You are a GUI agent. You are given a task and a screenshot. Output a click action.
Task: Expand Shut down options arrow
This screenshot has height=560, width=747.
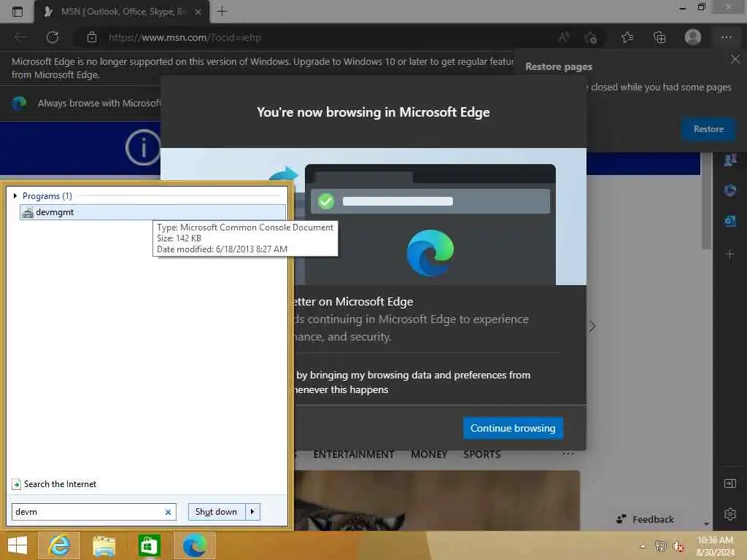(x=252, y=512)
